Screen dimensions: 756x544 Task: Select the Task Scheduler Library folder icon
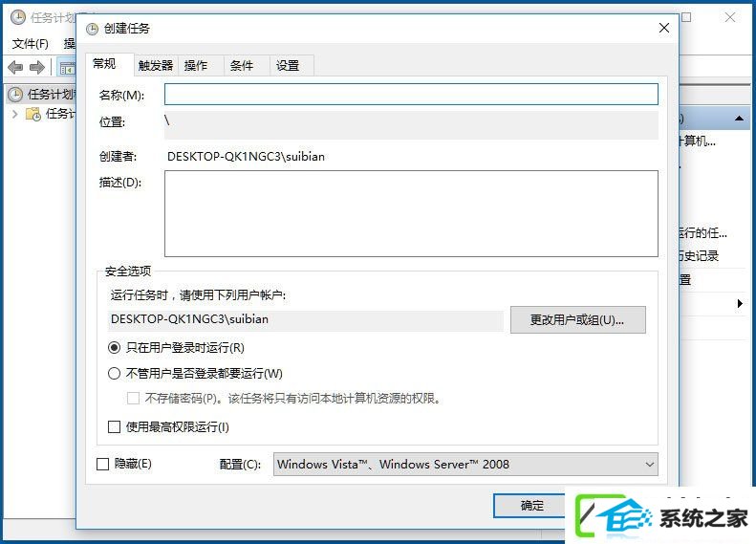[33, 115]
